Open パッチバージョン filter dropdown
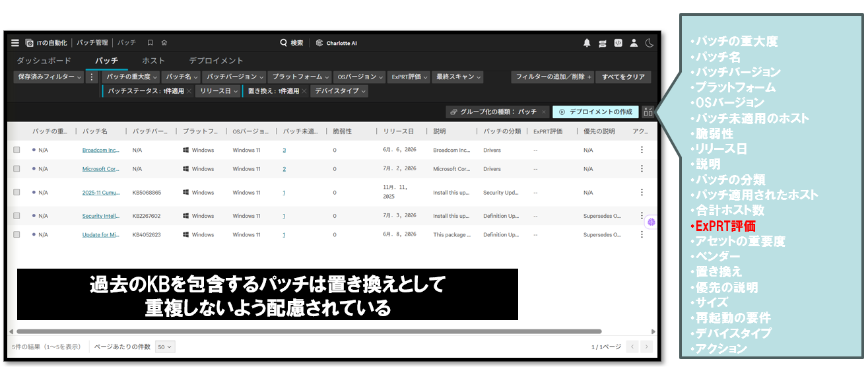Viewport: 868px width, 367px height. (234, 77)
